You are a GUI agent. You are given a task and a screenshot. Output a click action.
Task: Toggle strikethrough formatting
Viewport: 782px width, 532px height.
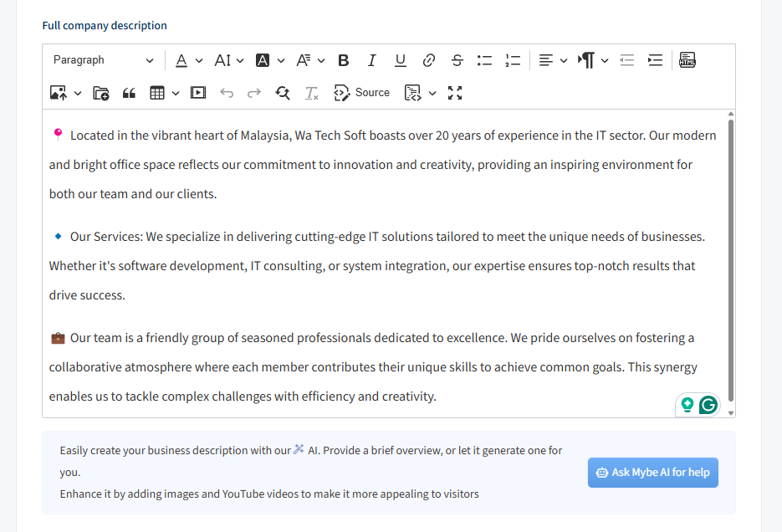point(457,60)
